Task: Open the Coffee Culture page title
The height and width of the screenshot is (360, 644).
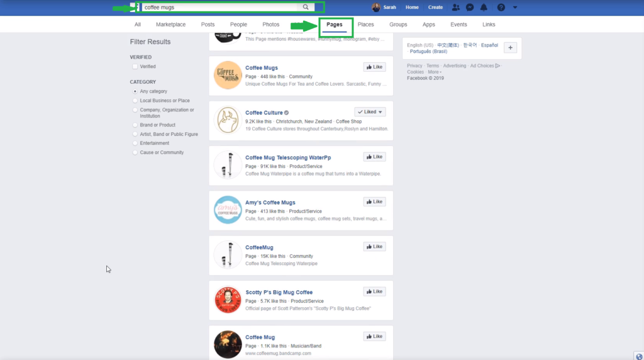Action: pos(264,113)
